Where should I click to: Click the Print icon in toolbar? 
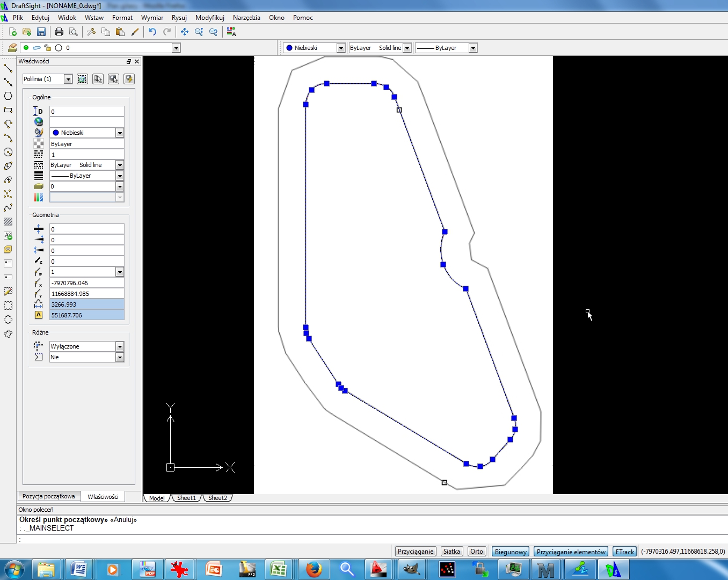(59, 32)
